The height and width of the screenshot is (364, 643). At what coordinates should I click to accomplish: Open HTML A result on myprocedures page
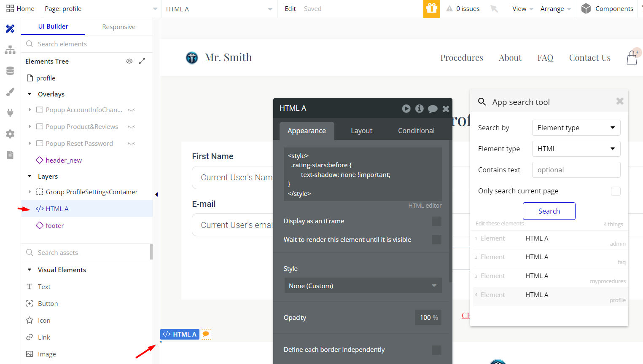[x=551, y=278]
